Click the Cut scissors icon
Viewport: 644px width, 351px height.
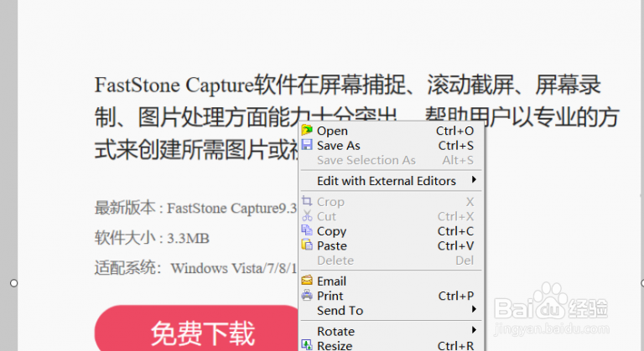(307, 216)
